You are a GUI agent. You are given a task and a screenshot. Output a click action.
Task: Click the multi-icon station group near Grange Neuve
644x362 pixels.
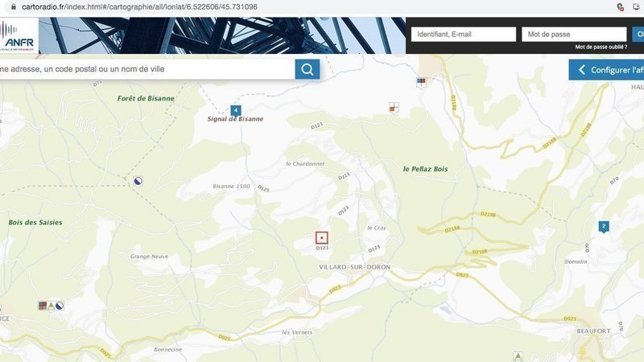click(x=51, y=306)
